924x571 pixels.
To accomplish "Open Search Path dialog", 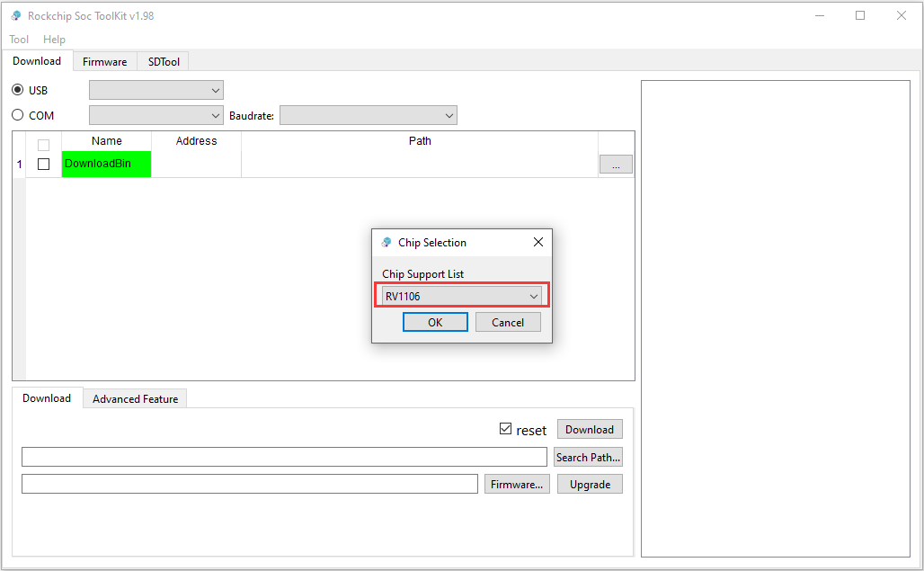I will (588, 457).
